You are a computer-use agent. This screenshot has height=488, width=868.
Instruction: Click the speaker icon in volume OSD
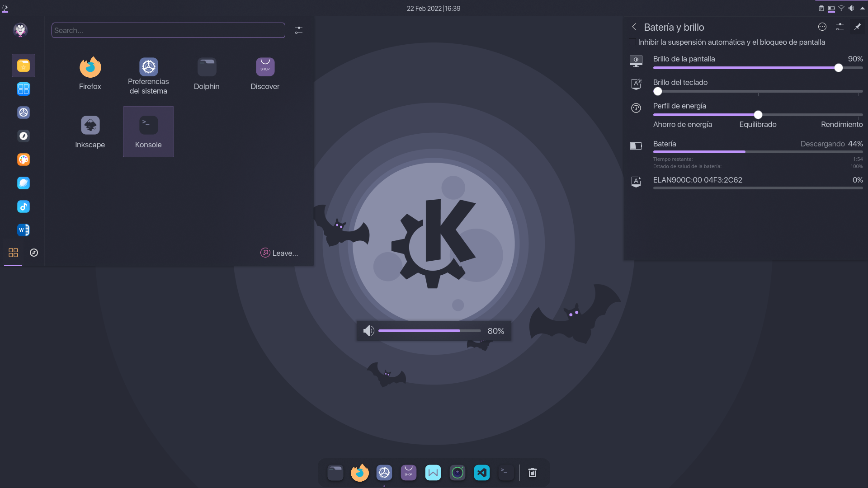click(x=369, y=331)
